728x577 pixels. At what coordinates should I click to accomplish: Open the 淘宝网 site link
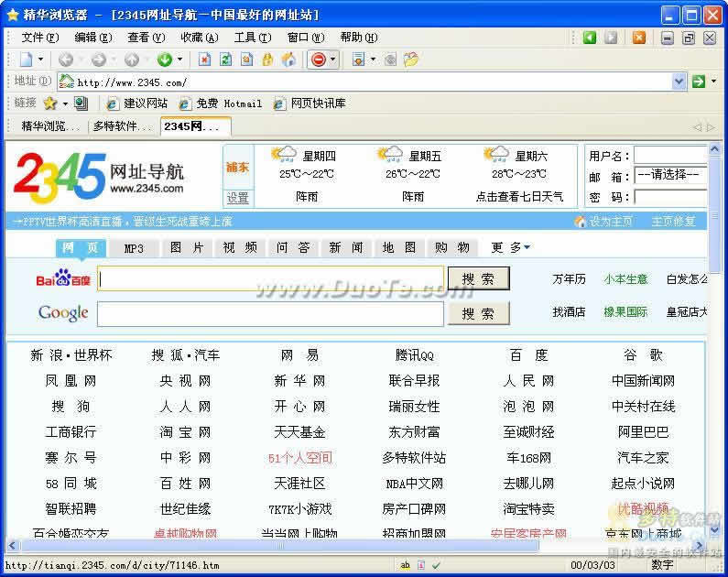click(x=185, y=432)
